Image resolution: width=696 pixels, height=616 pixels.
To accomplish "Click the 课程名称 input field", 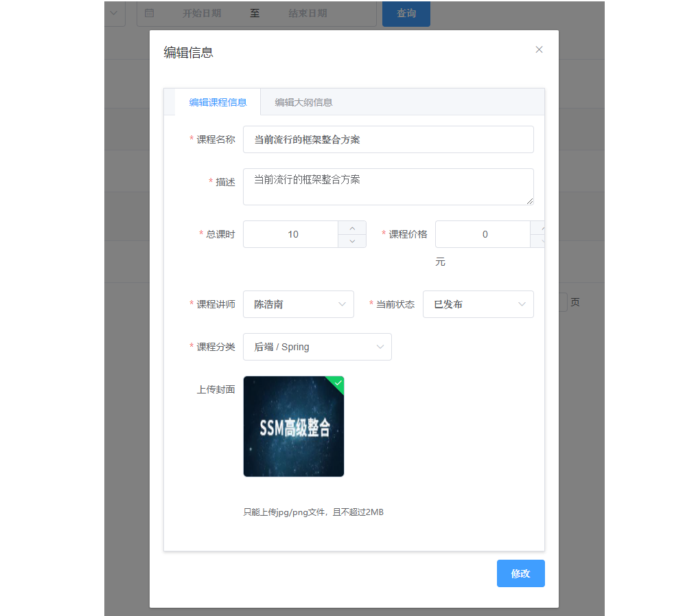I will (x=388, y=139).
